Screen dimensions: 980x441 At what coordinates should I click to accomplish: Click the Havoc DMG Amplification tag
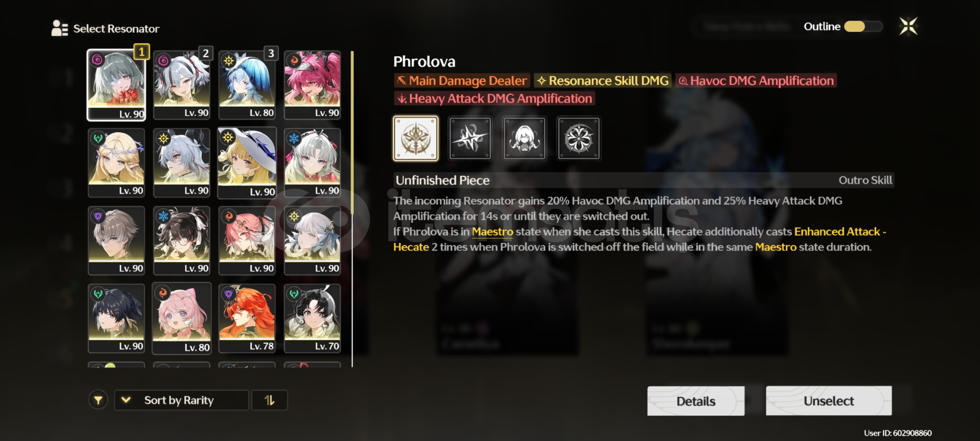tap(756, 80)
